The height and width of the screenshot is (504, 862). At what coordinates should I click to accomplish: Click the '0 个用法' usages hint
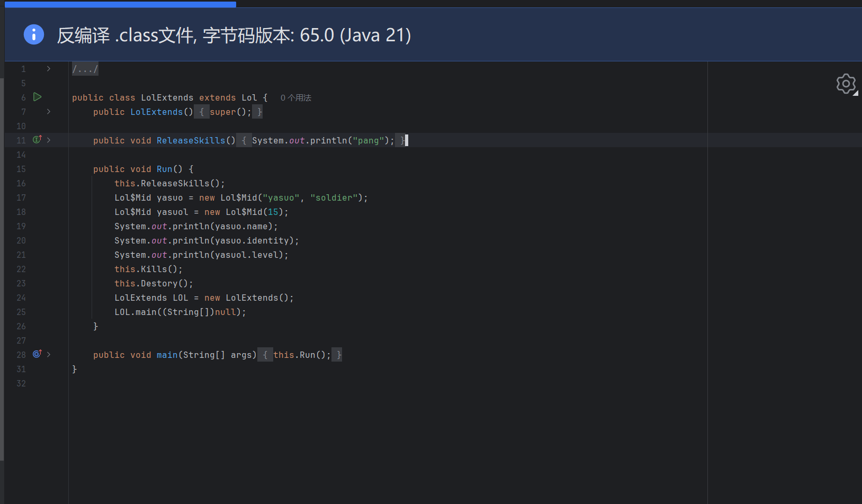[296, 98]
